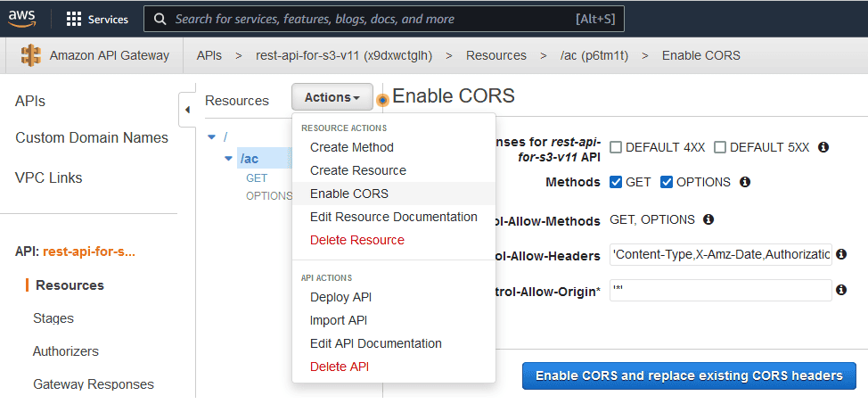This screenshot has height=404, width=868.
Task: Enable the DEFAULT 5XX checkbox
Action: point(720,147)
